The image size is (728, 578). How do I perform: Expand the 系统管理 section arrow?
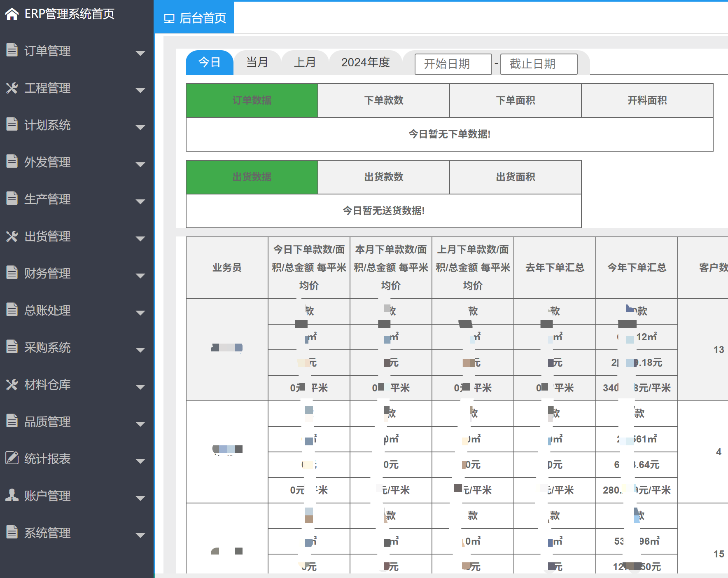[x=141, y=535]
